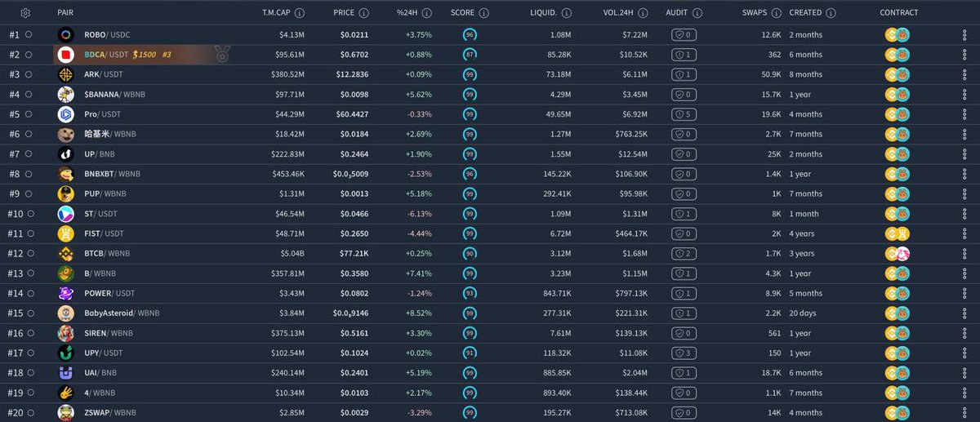Open three-dot menu for BDCA row

click(x=964, y=55)
